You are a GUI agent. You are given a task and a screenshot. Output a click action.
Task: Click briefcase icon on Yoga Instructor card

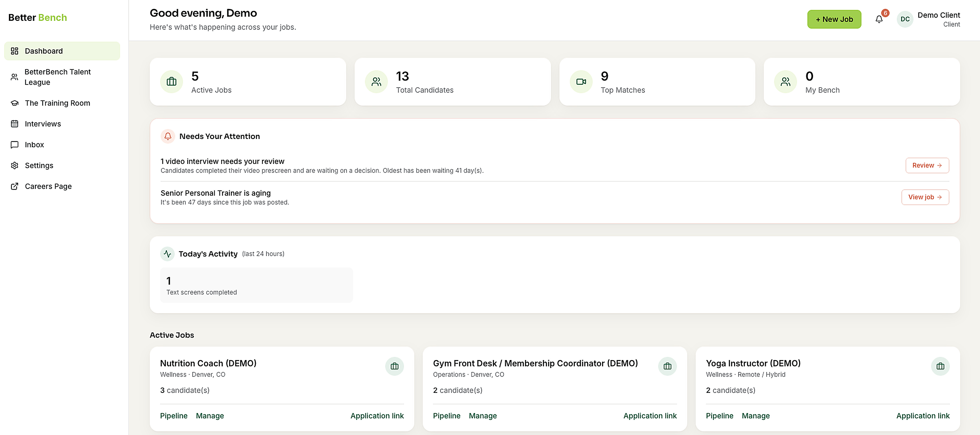940,366
